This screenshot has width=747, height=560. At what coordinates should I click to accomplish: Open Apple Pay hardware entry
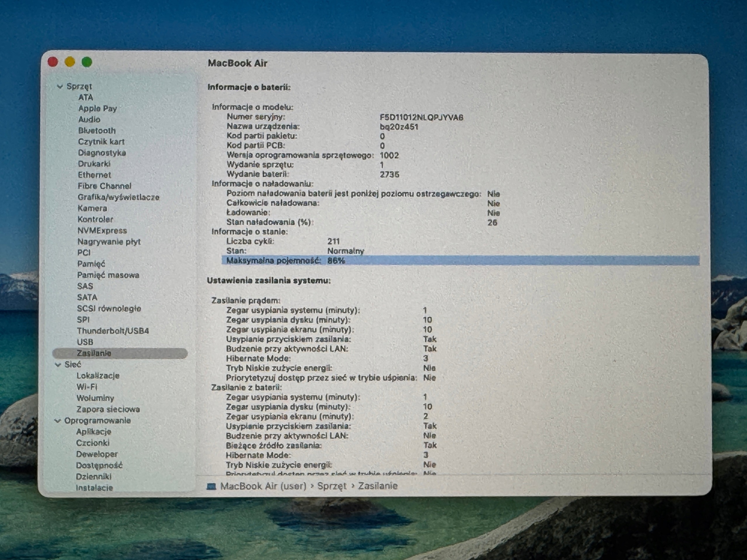tap(97, 109)
